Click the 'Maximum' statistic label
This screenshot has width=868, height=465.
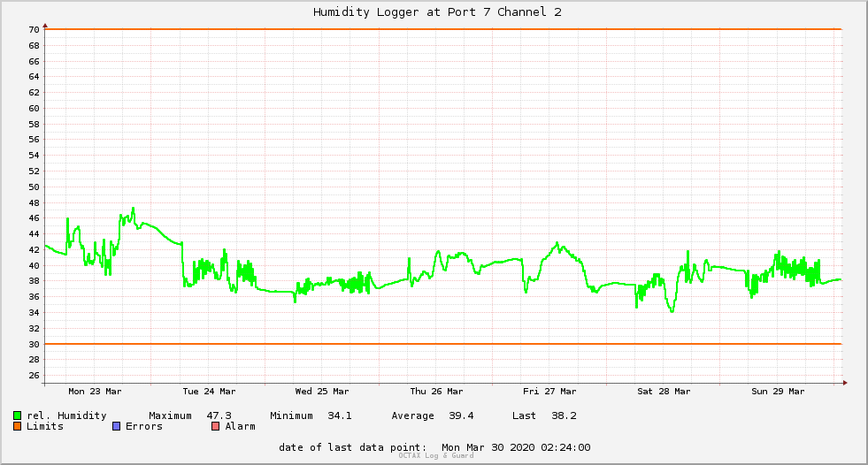(x=170, y=415)
